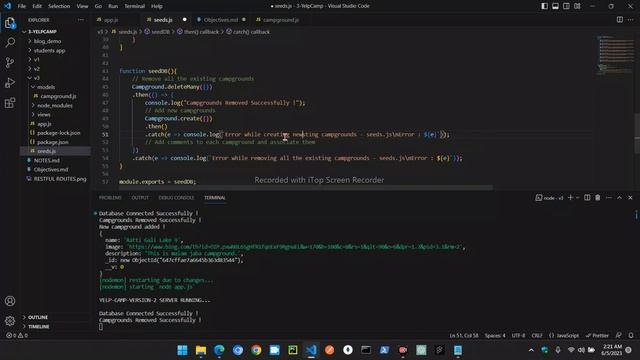640x360 pixels.
Task: Click the notifications bell in status bar
Action: [631, 336]
